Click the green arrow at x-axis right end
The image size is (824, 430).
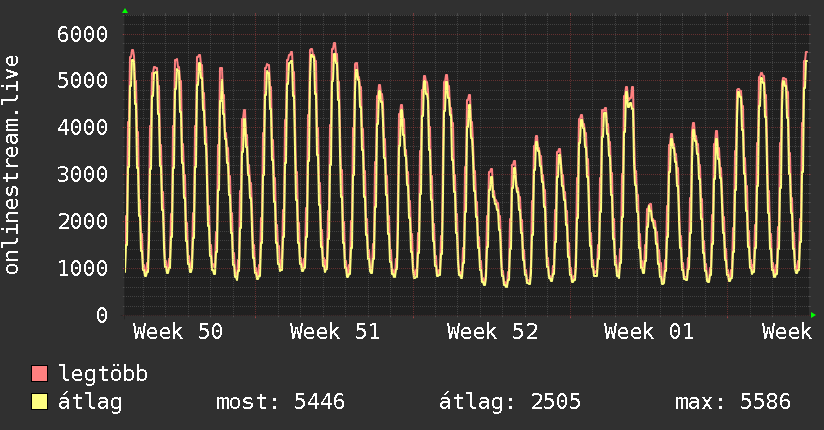(813, 315)
